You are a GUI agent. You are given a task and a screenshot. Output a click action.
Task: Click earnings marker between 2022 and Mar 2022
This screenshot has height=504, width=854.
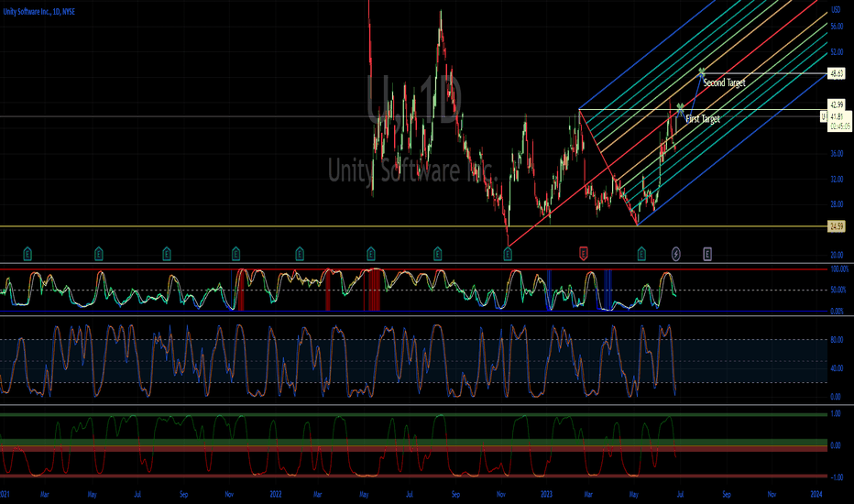coord(300,253)
